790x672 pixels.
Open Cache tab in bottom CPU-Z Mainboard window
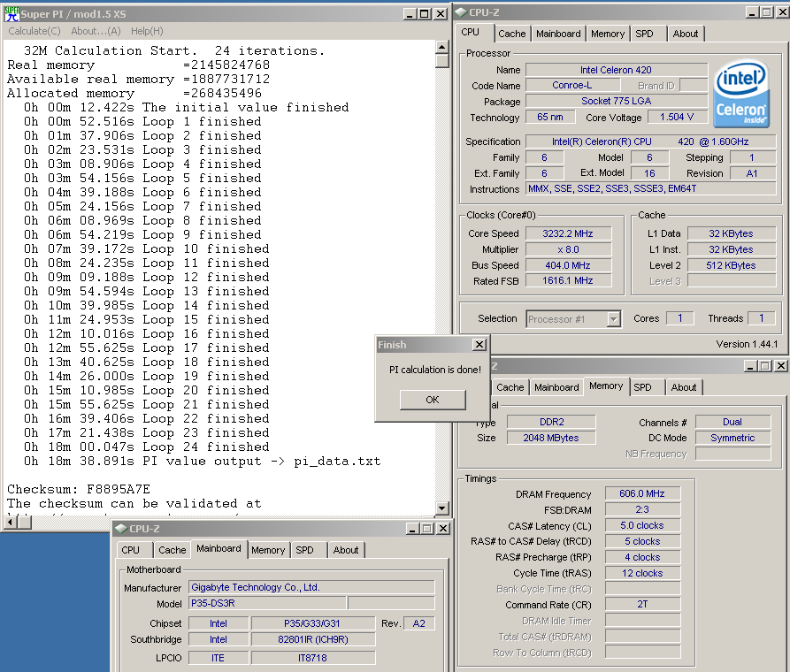click(x=173, y=550)
